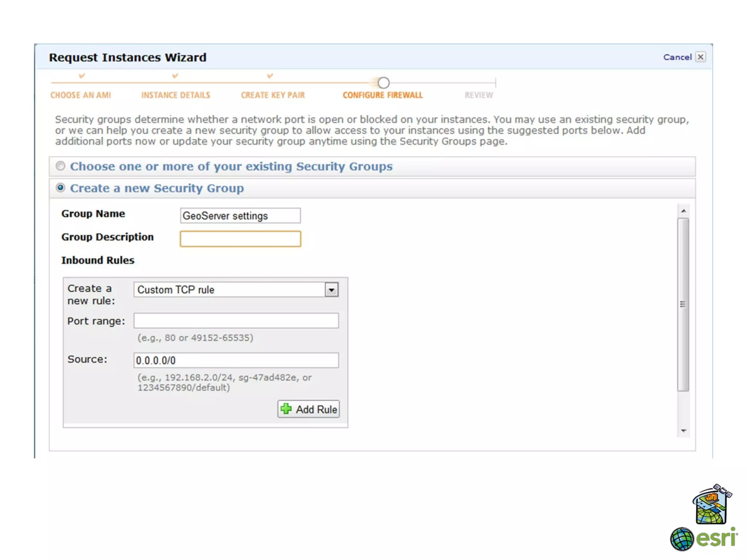Click the Choose an AMI checkmark icon
Viewport: 747px width, 560px height.
point(82,76)
